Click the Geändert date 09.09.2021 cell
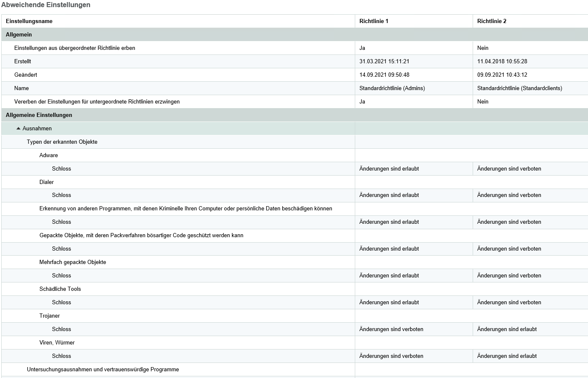Image resolution: width=588 pixels, height=378 pixels. 502,75
